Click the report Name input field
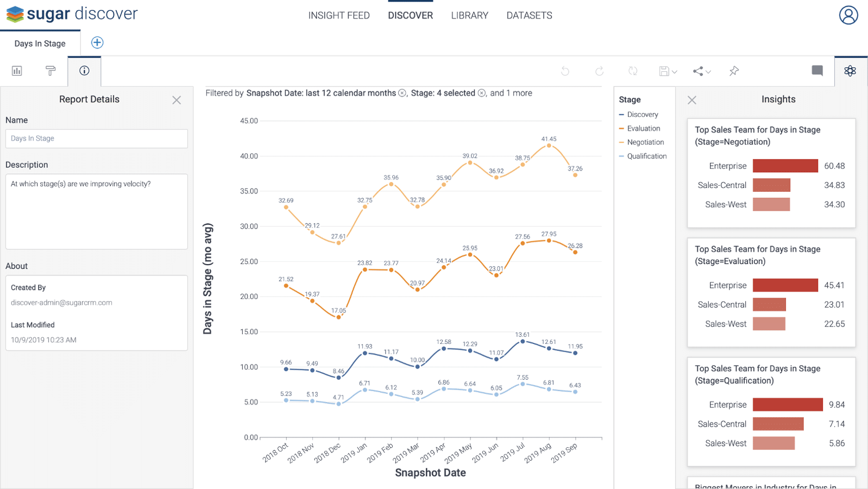Screen dimensions: 868x489 tap(97, 139)
